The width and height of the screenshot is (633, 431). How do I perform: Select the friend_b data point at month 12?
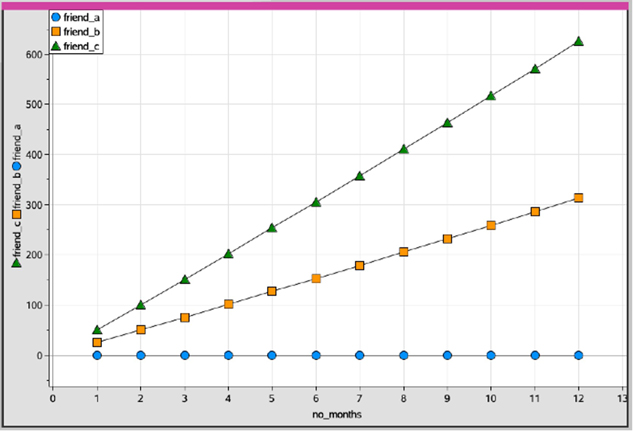578,198
